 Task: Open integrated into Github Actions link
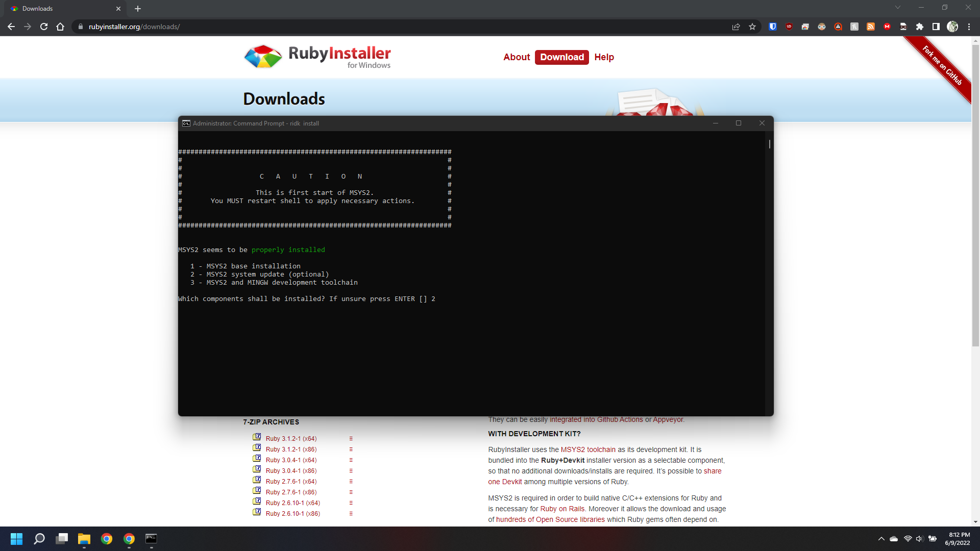[596, 419]
